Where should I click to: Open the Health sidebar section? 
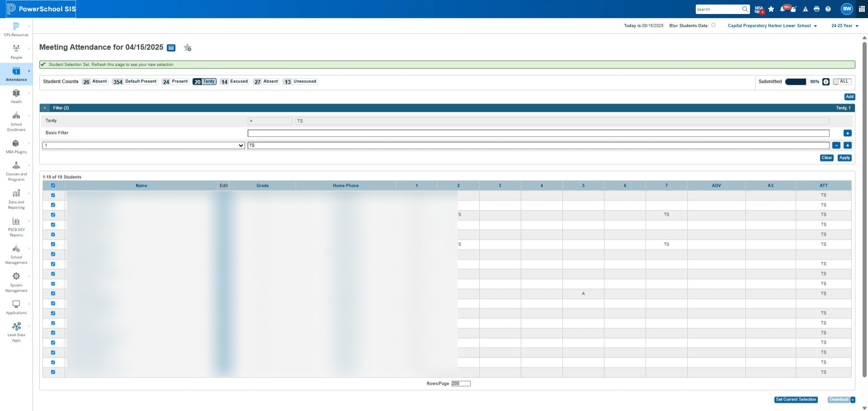[16, 96]
